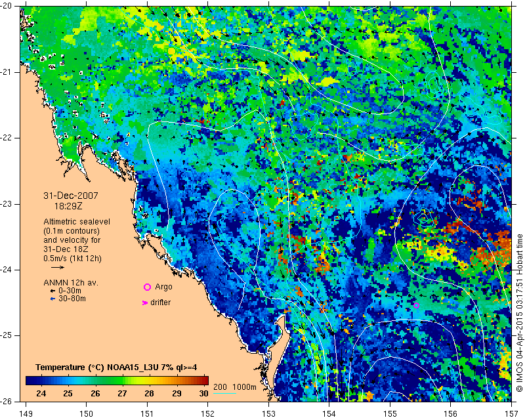This screenshot has width=525, height=420.
Task: Click the cyan 200m contour legend line
Action: point(224,392)
